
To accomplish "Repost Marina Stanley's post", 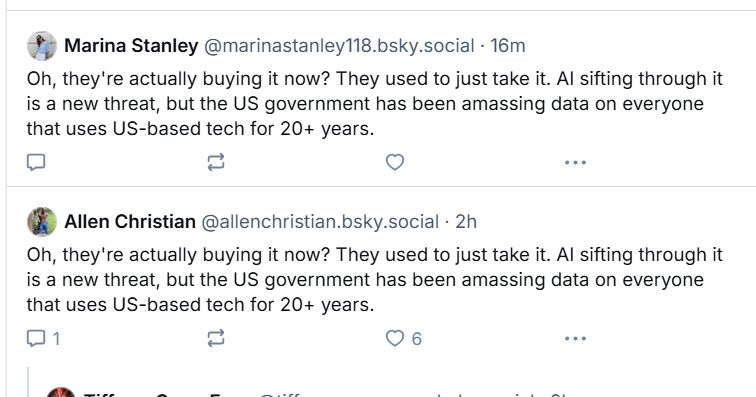I will tap(216, 162).
